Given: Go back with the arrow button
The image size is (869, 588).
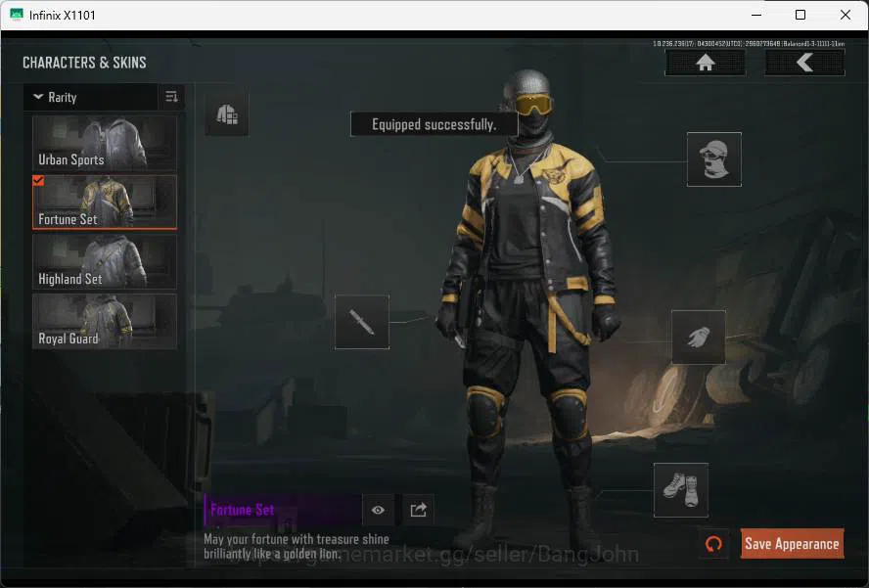Looking at the screenshot, I should [x=804, y=63].
